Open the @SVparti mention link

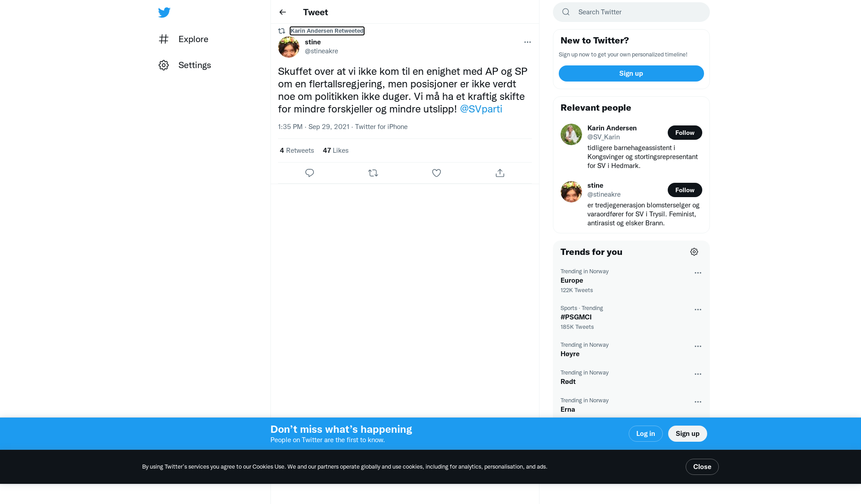click(x=481, y=109)
